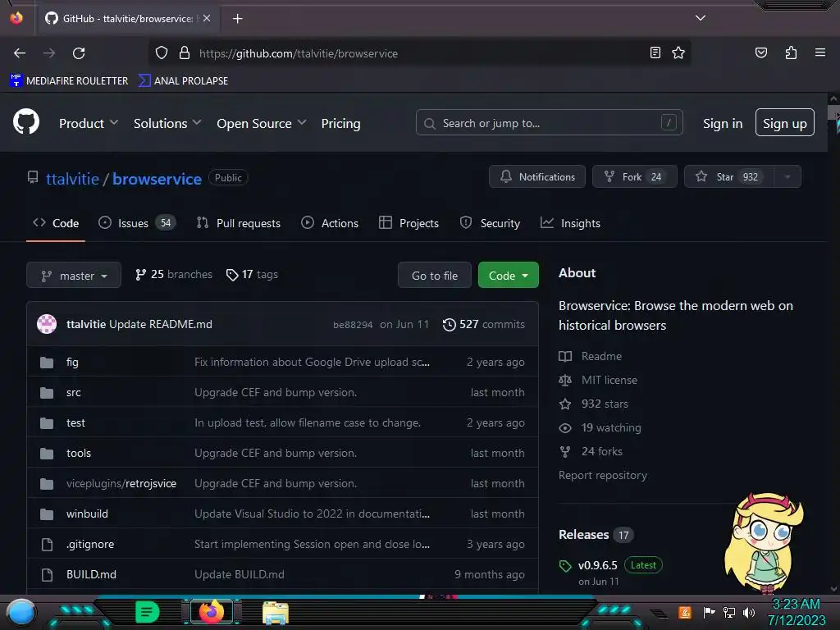Screen dimensions: 840x630
Task: Open the Projects tab
Action: pyautogui.click(x=409, y=223)
